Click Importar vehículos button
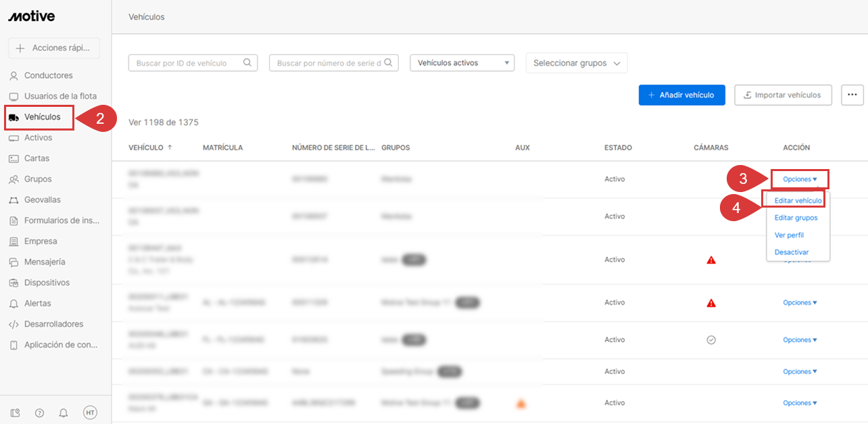The image size is (868, 424). tap(782, 95)
